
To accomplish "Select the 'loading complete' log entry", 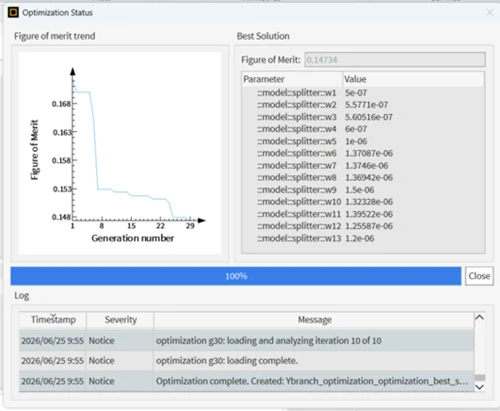I will click(x=247, y=361).
